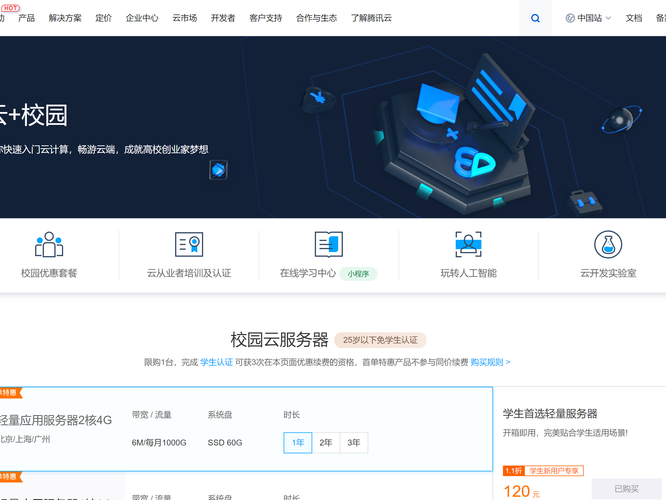The width and height of the screenshot is (666, 500).
Task: Open the 解决方案 menu
Action: click(65, 18)
